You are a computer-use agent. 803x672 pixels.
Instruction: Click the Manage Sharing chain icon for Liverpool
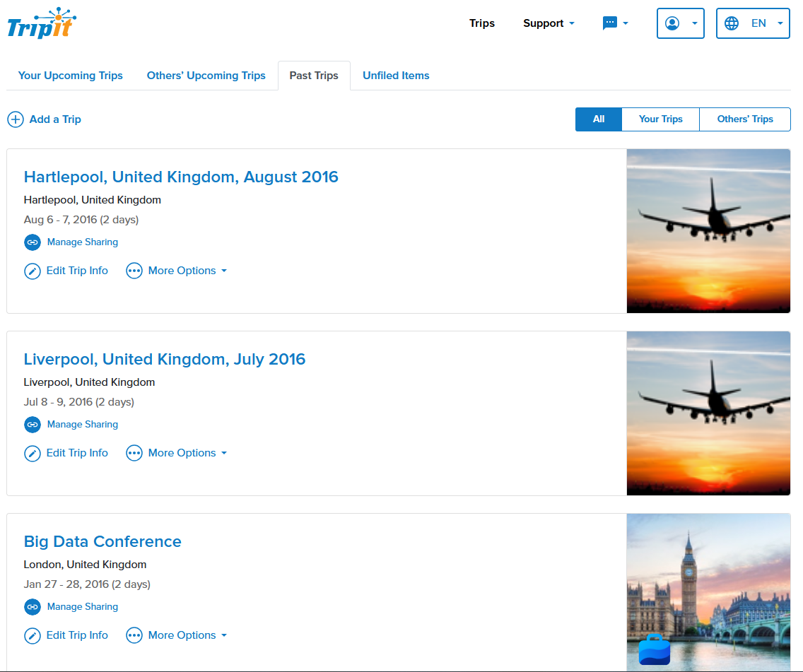32,425
